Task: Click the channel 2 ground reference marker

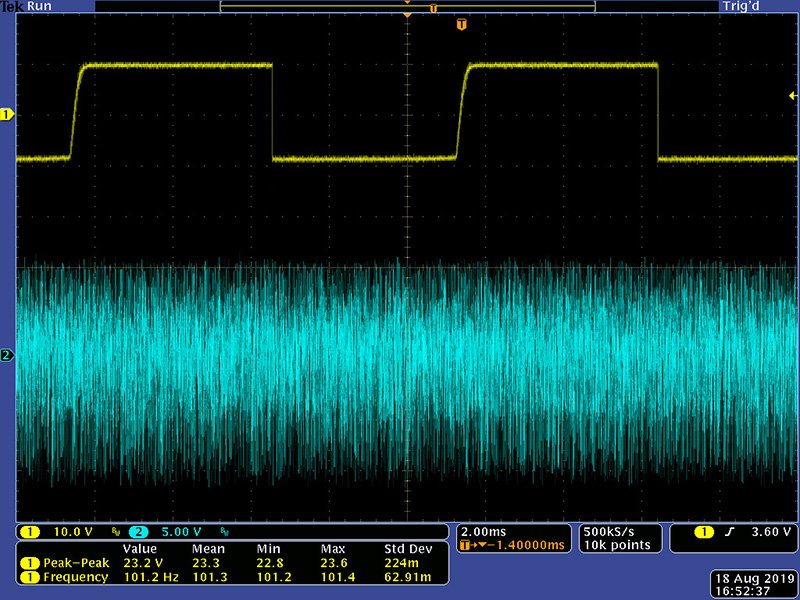Action: pyautogui.click(x=7, y=355)
